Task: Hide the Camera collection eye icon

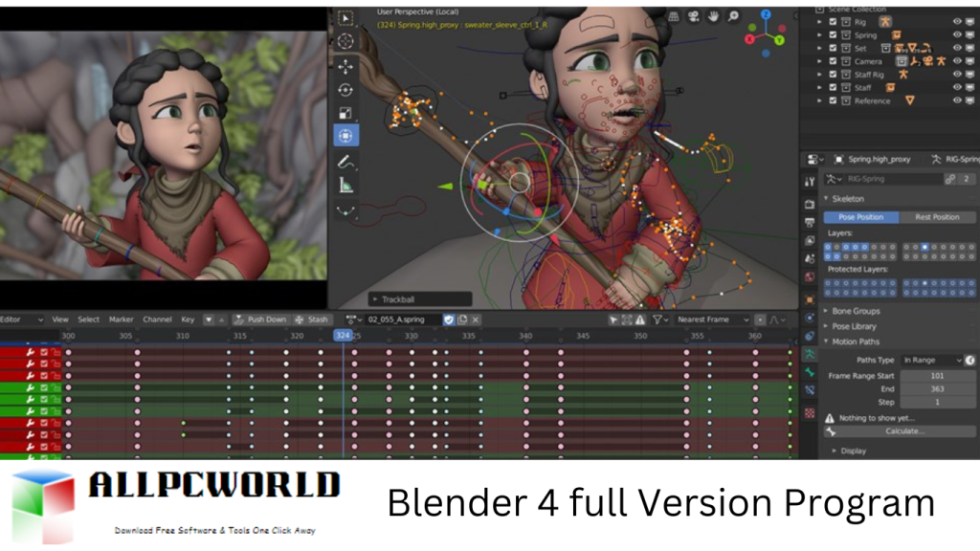Action: (x=957, y=61)
